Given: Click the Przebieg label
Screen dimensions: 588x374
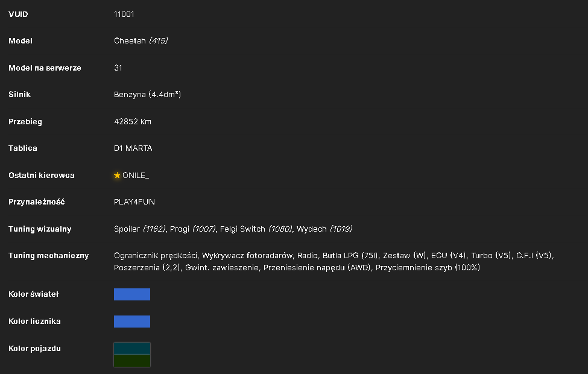Looking at the screenshot, I should pos(25,121).
